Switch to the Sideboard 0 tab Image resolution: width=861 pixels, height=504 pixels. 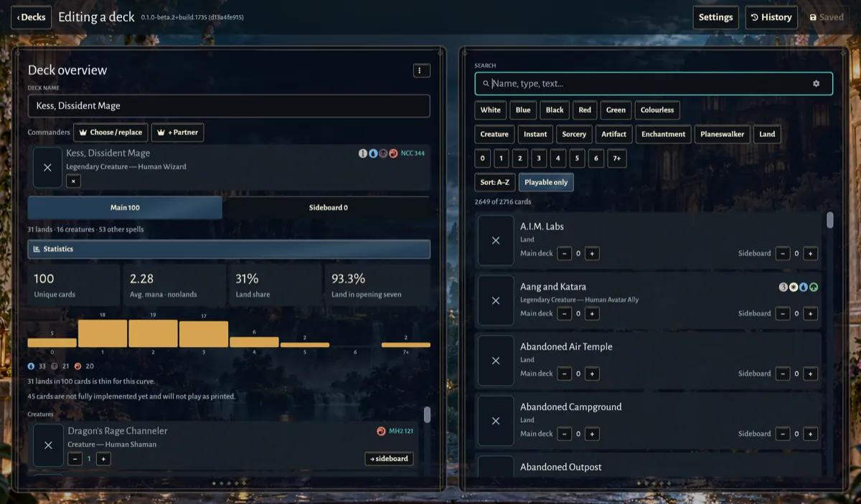(329, 208)
